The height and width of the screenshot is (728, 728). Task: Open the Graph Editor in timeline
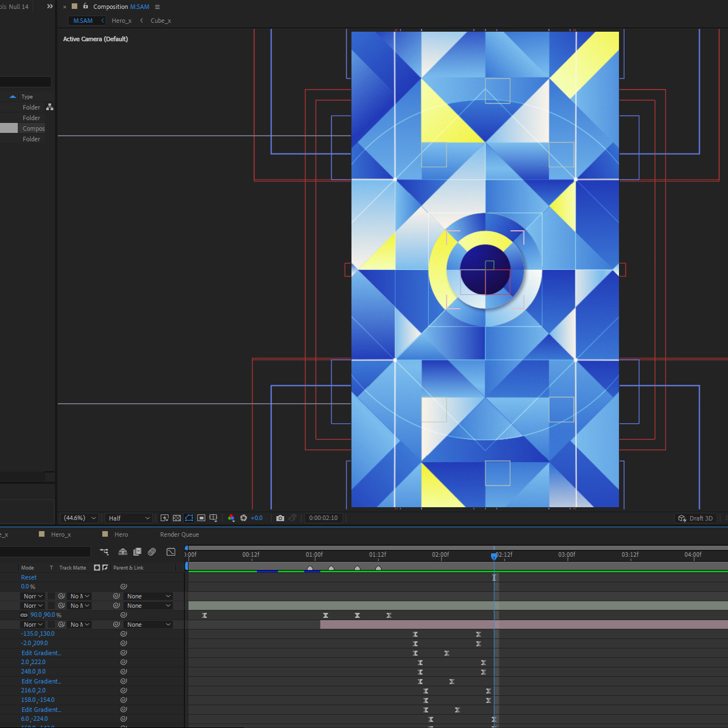tap(171, 552)
